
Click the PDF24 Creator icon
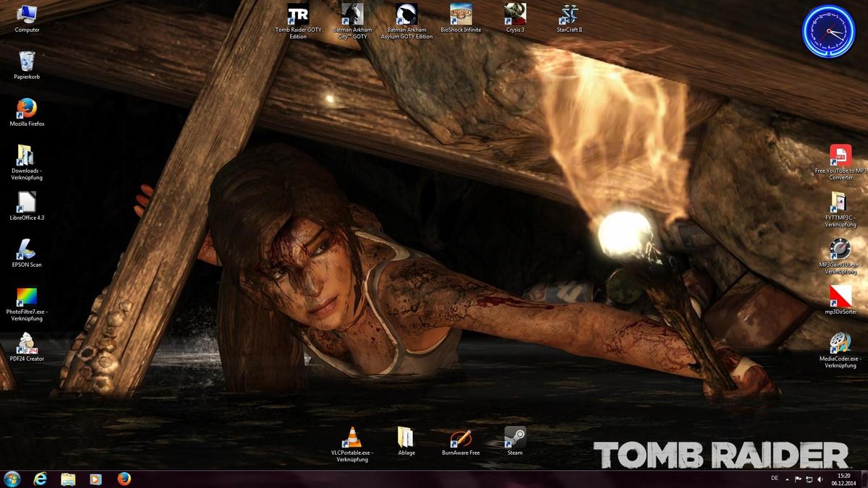27,344
